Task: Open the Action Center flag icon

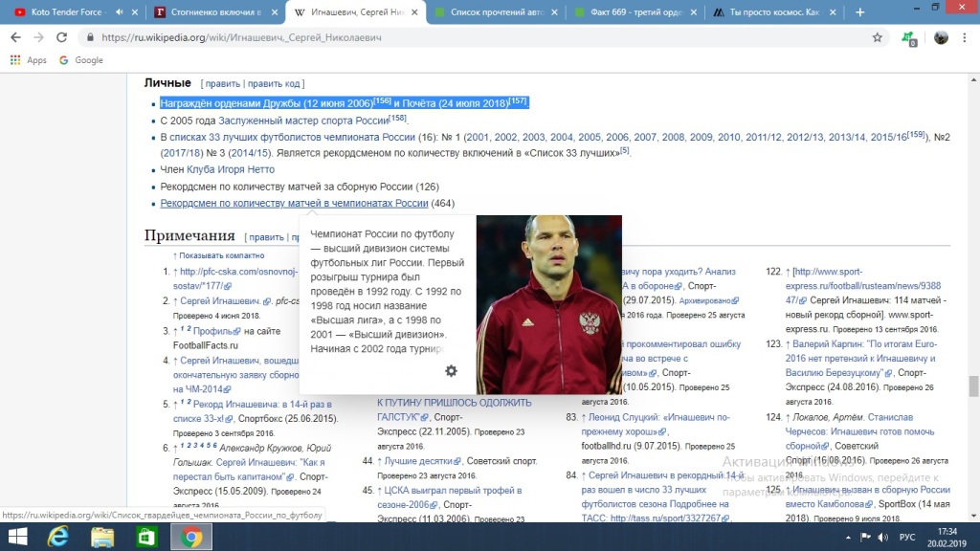Action: click(x=865, y=538)
